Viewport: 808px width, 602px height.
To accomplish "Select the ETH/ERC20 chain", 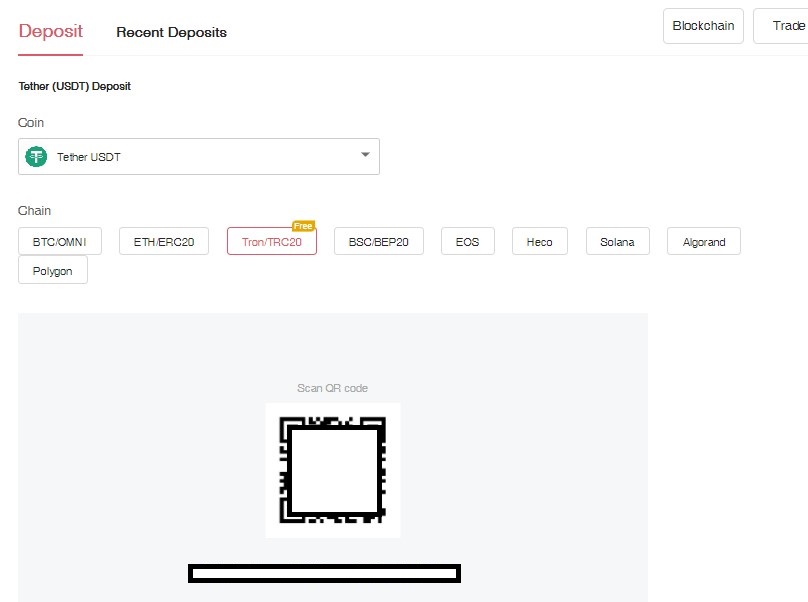I will click(164, 241).
